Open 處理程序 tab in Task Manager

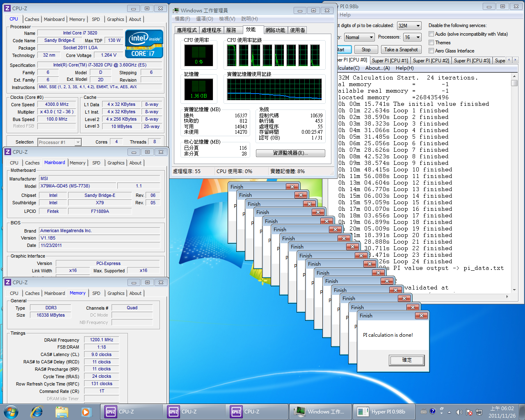coord(211,30)
